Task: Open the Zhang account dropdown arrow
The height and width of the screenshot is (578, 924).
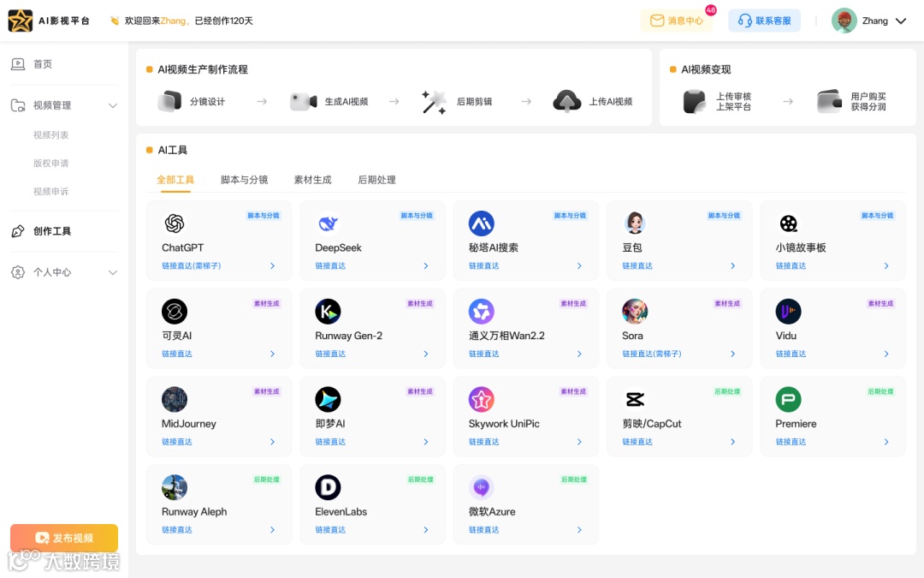Action: [x=901, y=21]
